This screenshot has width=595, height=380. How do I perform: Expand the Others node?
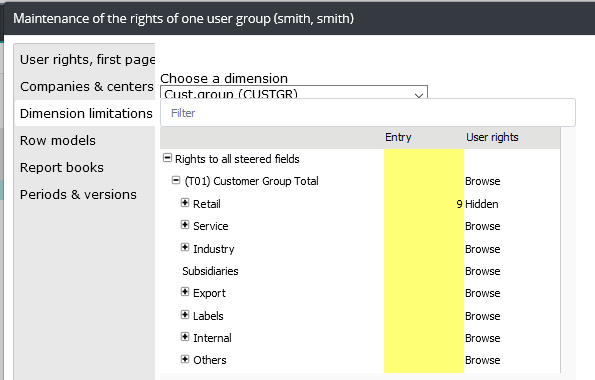tap(185, 359)
